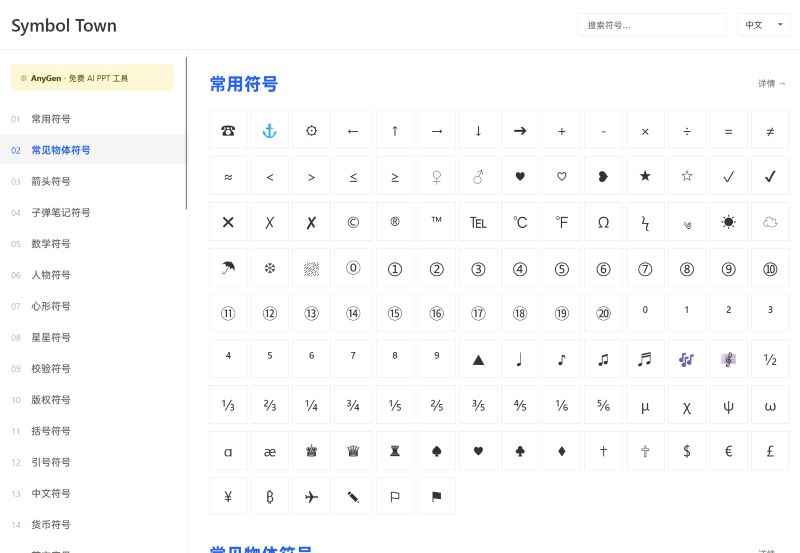Pick the outlined white flag symbol
This screenshot has width=800, height=553.
pos(395,496)
